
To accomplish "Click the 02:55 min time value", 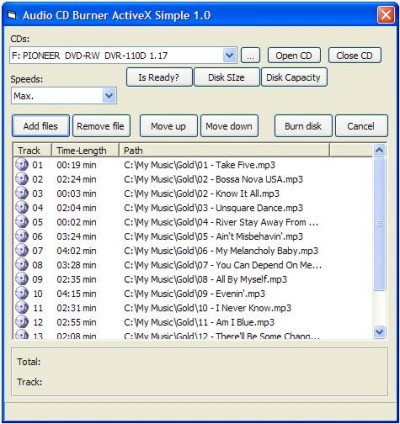I will pos(76,322).
